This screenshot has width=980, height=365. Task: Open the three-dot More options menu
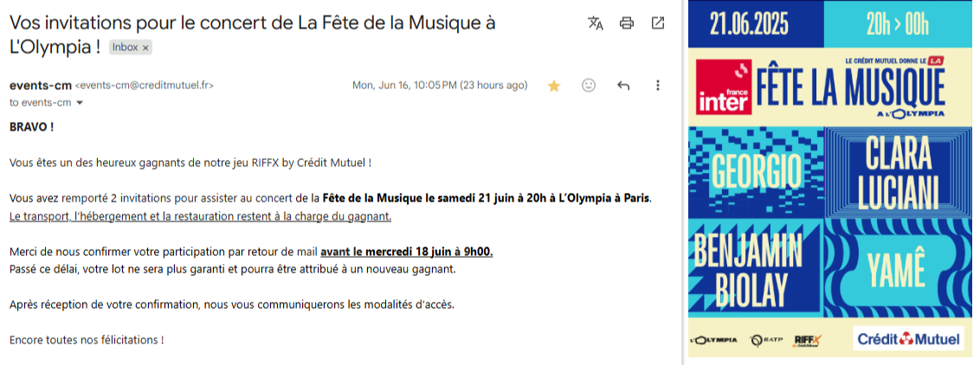point(657,86)
